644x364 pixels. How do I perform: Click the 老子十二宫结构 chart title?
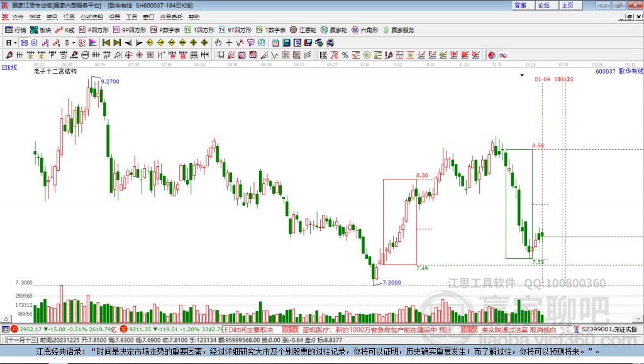(x=55, y=71)
